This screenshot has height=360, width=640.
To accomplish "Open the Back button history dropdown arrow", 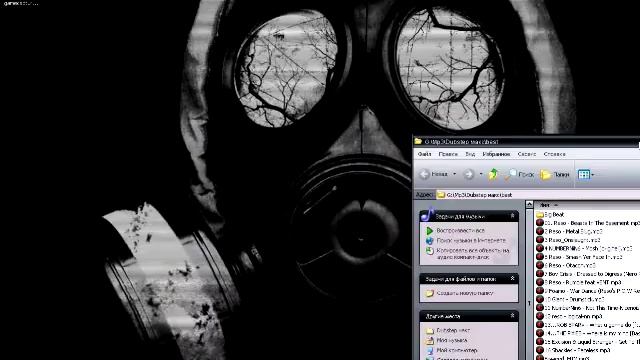I will click(x=455, y=174).
